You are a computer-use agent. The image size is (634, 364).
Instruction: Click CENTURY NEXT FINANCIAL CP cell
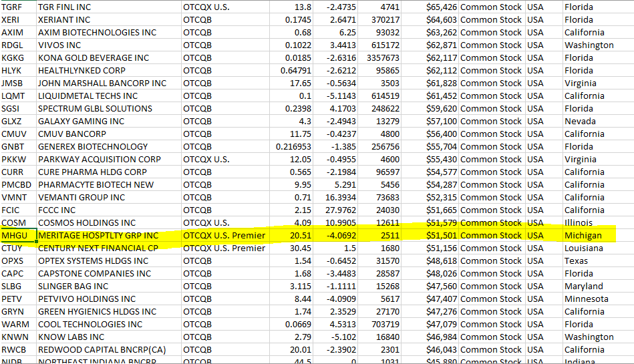(109, 248)
